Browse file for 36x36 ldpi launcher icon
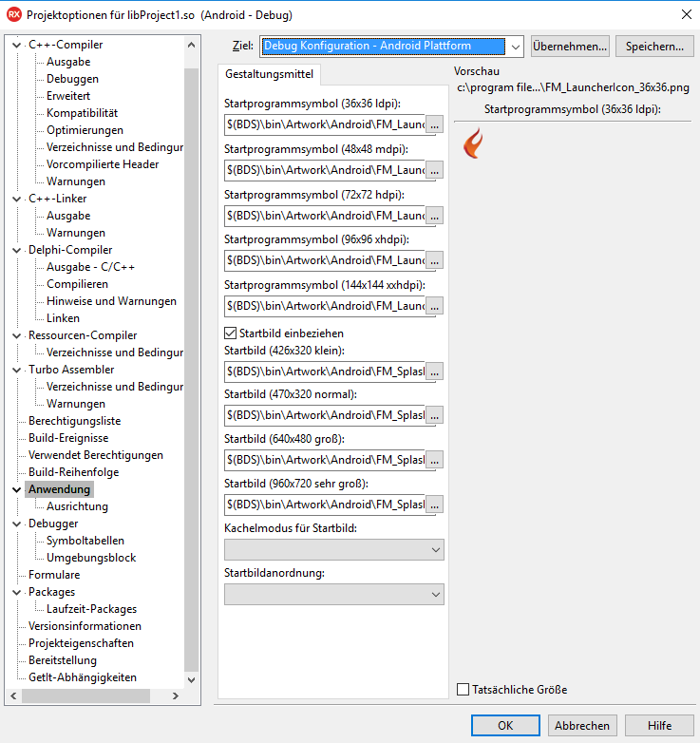Screen dimensions: 700x743 point(434,124)
